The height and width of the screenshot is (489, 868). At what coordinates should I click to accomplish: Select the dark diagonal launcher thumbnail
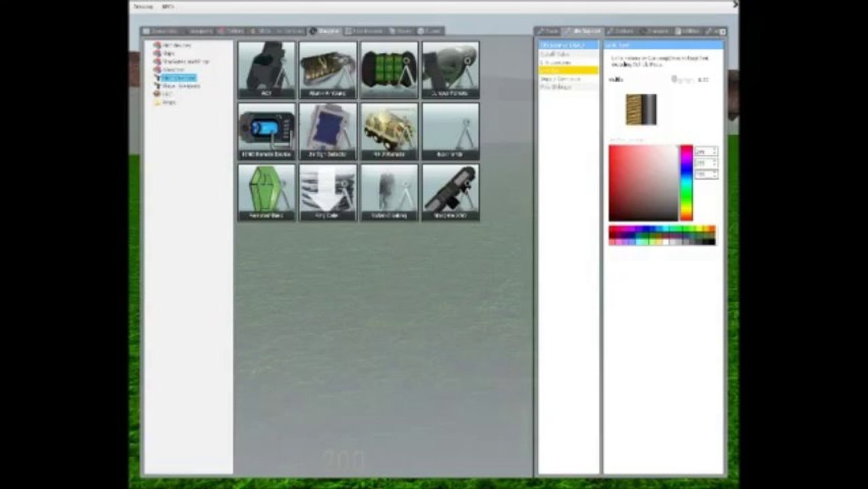(x=451, y=192)
